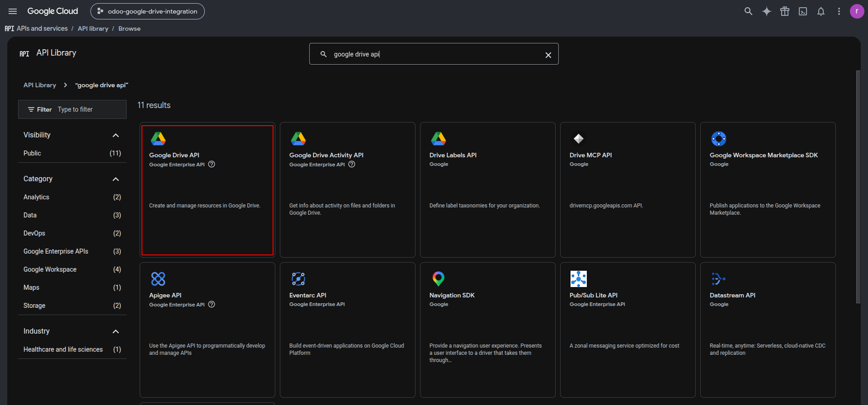Viewport: 868px width, 405px height.
Task: Click the purple account avatar
Action: coord(857,11)
